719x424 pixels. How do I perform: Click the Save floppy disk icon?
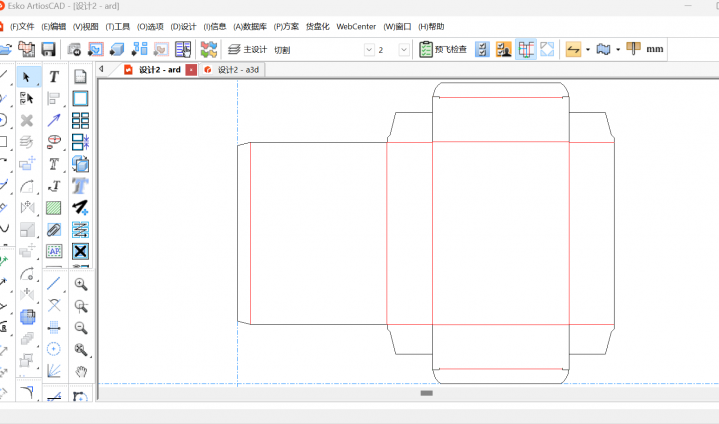point(48,49)
